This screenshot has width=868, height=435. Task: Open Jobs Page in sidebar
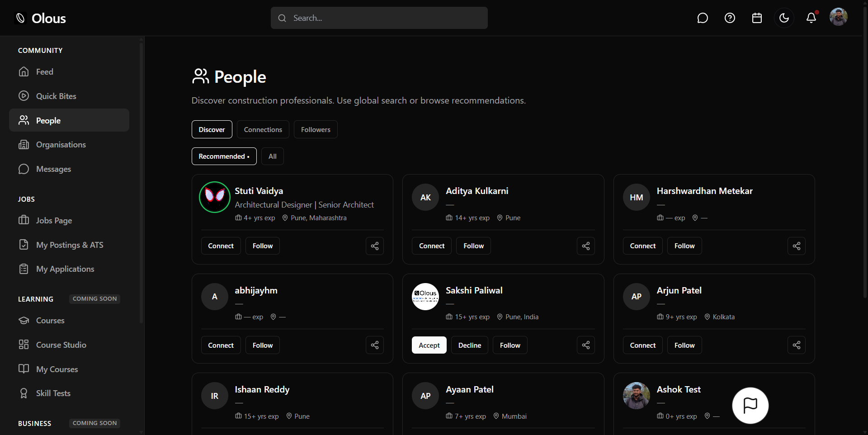[x=69, y=220]
